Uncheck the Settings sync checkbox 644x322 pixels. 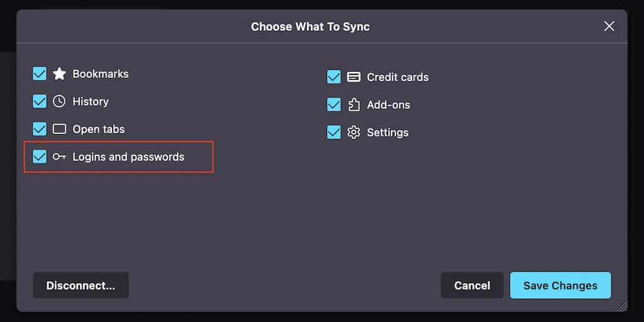click(334, 133)
